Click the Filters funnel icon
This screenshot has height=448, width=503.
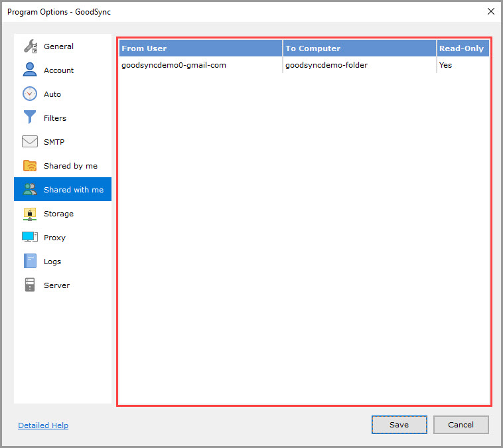(x=30, y=117)
